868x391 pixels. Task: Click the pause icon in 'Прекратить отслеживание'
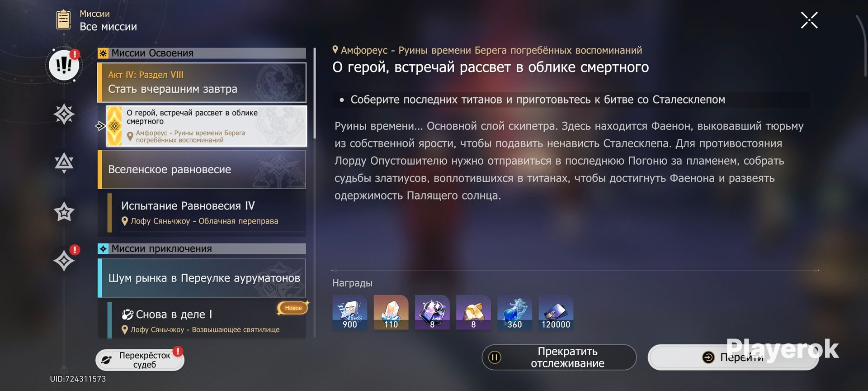[495, 358]
